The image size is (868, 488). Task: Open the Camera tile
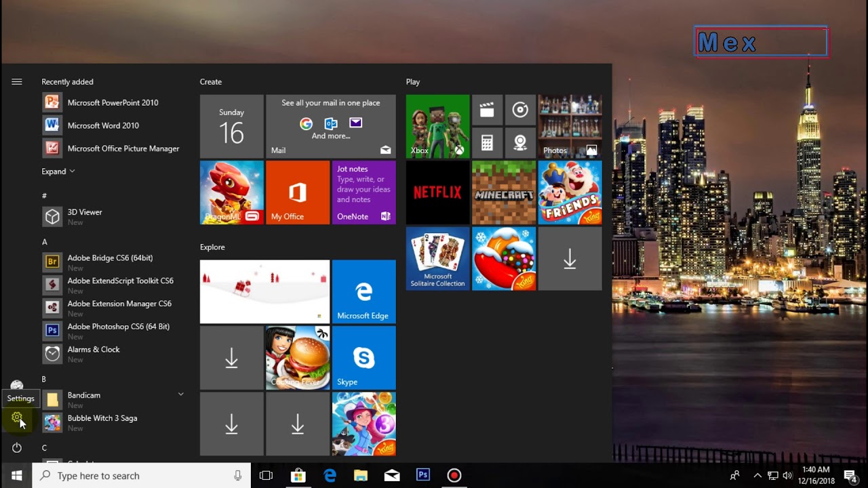tap(520, 142)
